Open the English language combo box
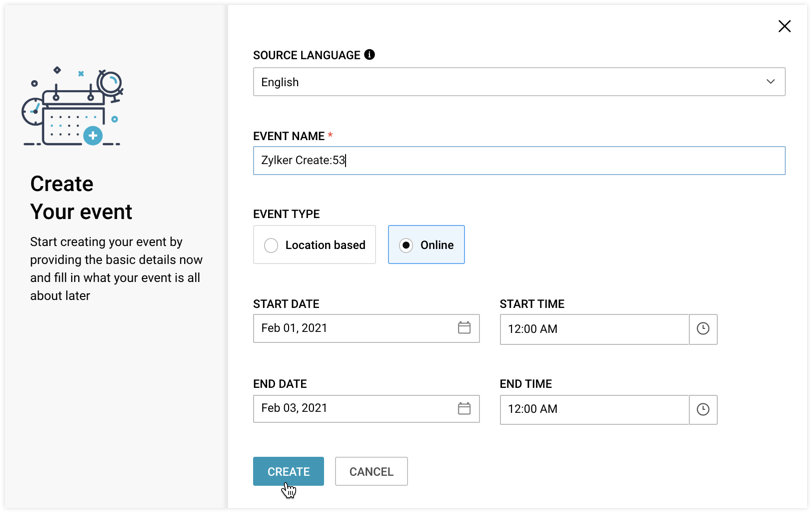Screen dimensions: 812x513 pyautogui.click(x=500, y=82)
